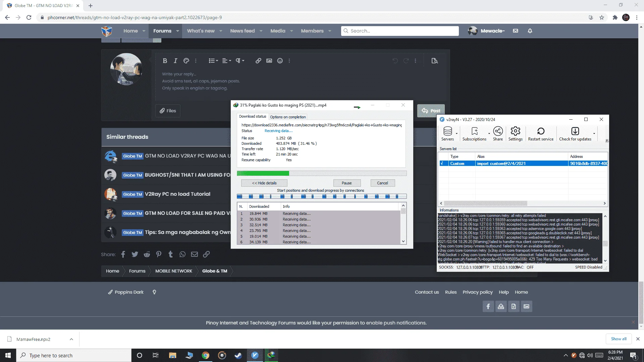Viewport: 644px width, 362px height.
Task: Open Settings in v2rayN toolbar
Action: [x=515, y=133]
